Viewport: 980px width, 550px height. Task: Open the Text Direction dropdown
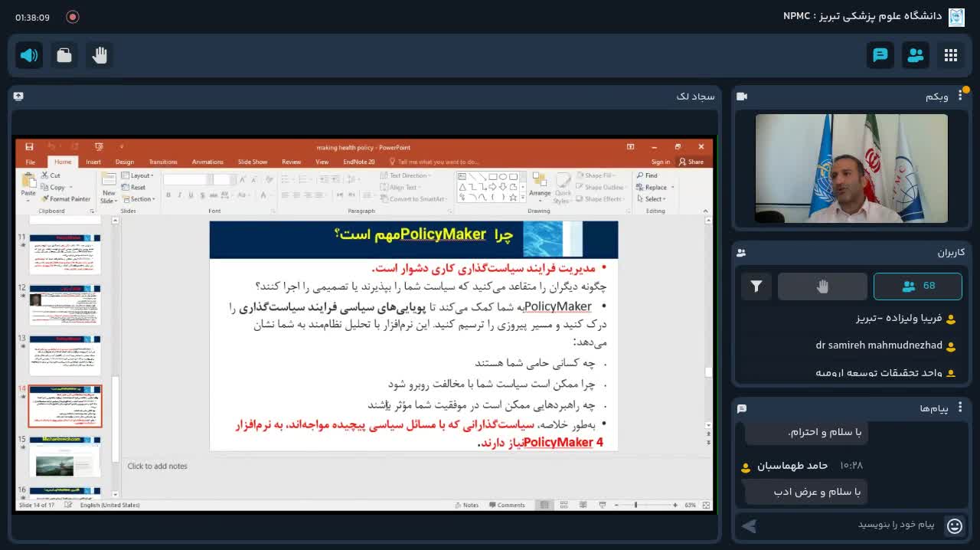pos(406,175)
